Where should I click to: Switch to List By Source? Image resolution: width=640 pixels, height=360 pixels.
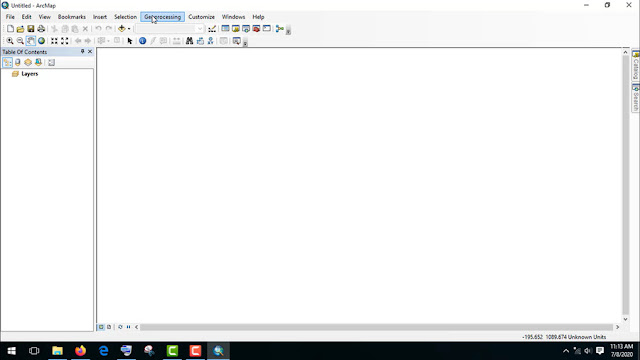click(18, 62)
